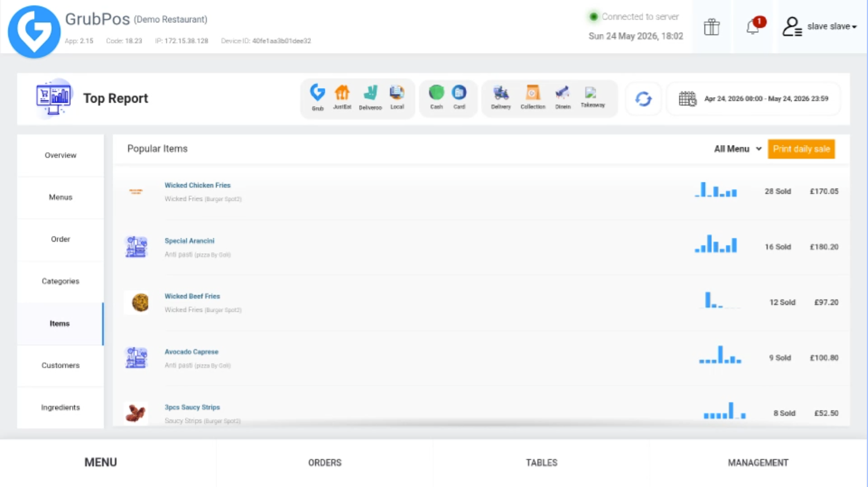Open the Special Arancini item link

tap(189, 241)
